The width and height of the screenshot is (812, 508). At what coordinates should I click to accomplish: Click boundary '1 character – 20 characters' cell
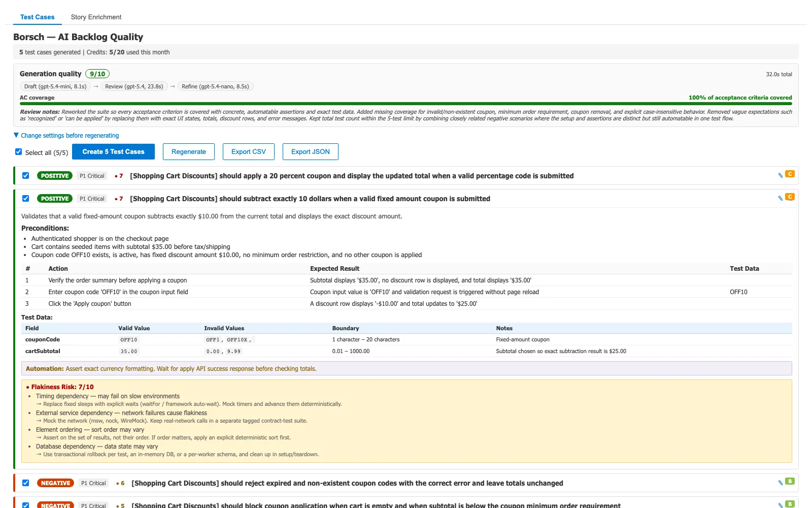coord(366,339)
